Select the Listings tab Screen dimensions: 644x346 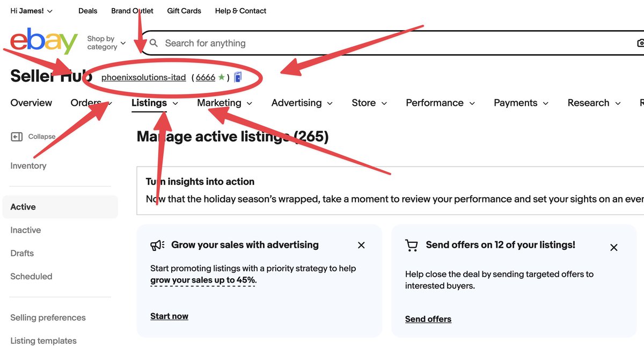(x=149, y=103)
